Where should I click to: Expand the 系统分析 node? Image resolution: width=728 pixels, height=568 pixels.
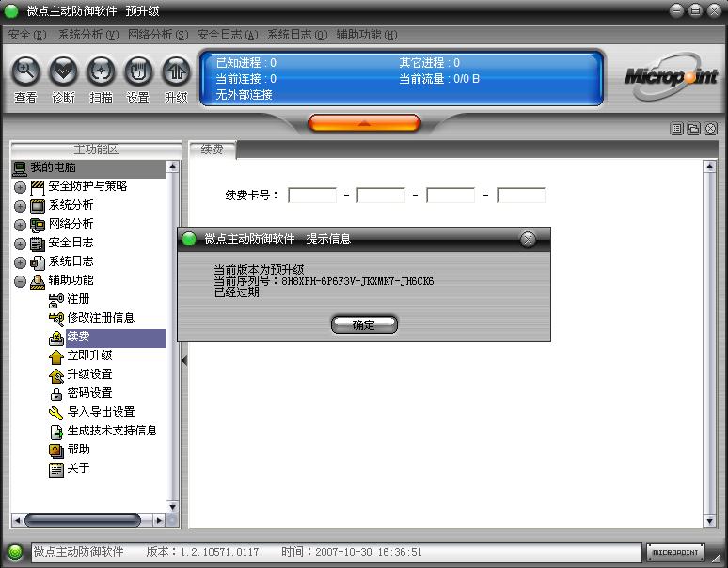click(x=20, y=206)
